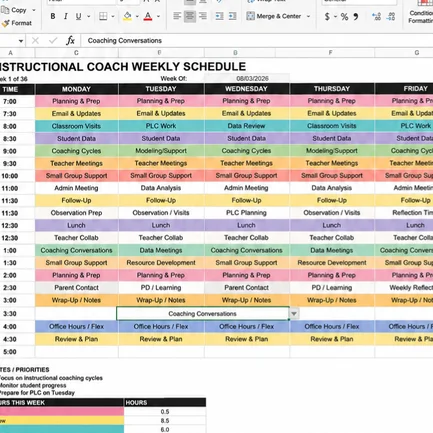This screenshot has height=433, width=433.
Task: Toggle Underline formatting
Action: click(78, 16)
